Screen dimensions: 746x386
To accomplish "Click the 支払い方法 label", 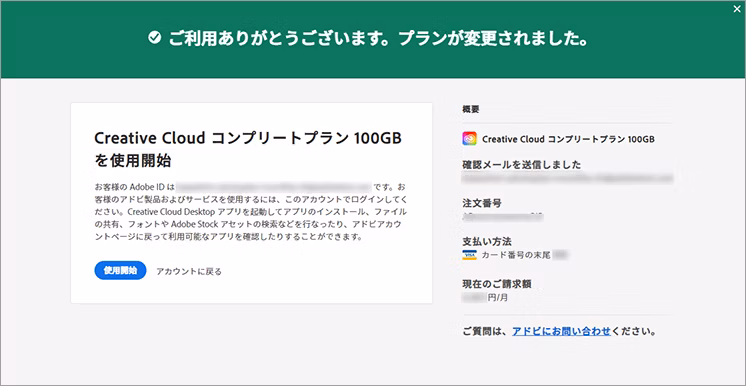I will coord(487,241).
